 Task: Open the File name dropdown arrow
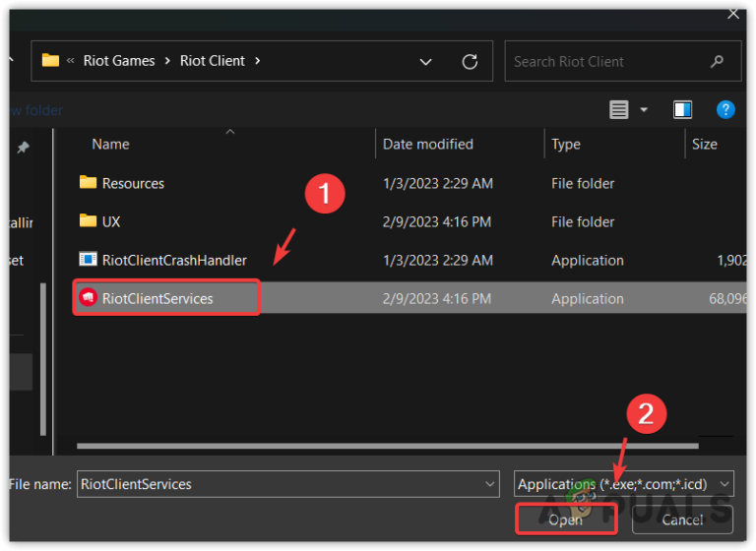click(490, 484)
